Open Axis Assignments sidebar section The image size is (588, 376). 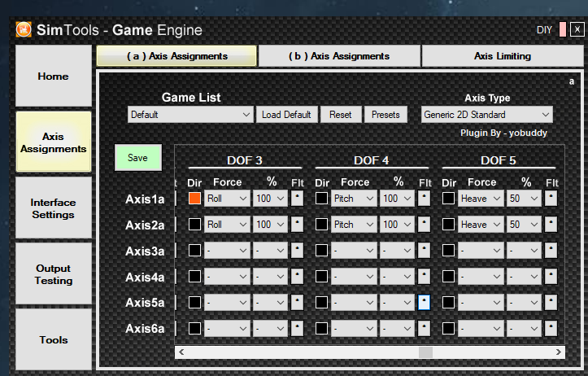click(x=54, y=142)
